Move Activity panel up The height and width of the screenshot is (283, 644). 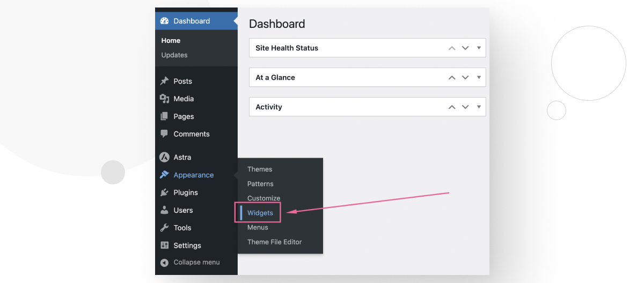pos(452,107)
